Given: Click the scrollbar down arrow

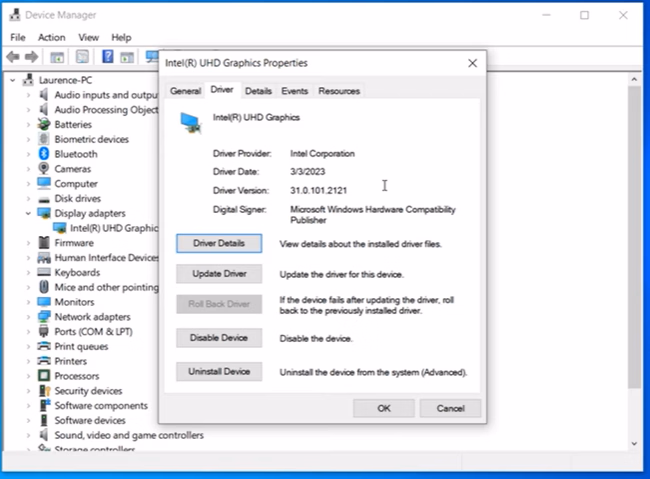Looking at the screenshot, I should (634, 443).
